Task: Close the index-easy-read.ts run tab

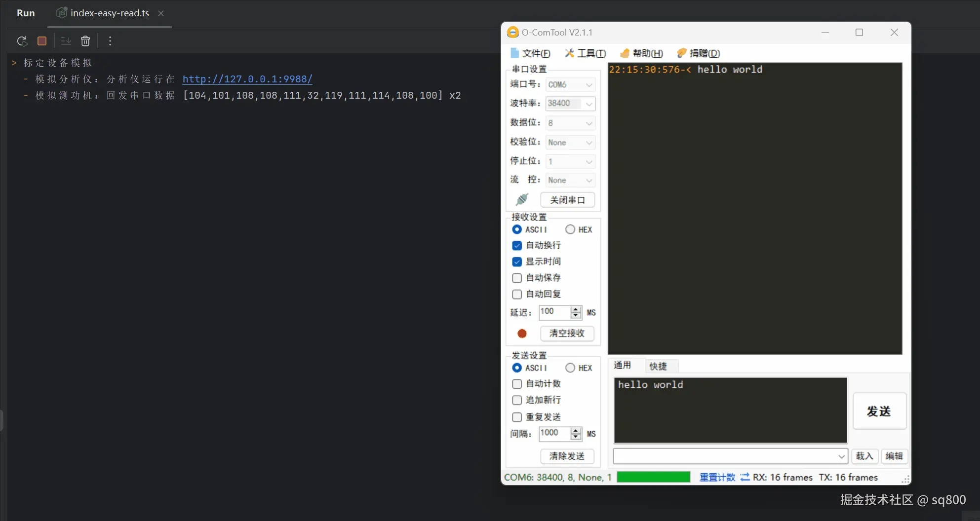Action: click(x=161, y=13)
